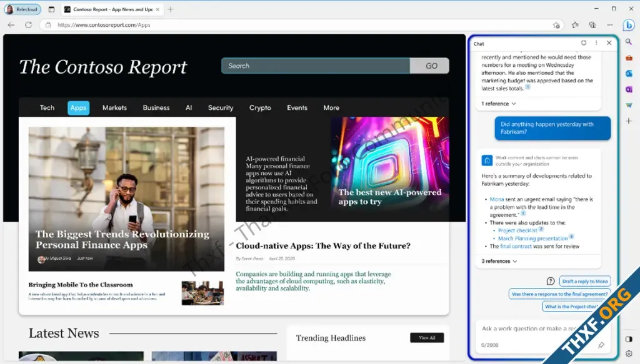Viewport: 640px width, 364px height.
Task: Toggle the Bing Copilot sidebar button
Action: click(629, 25)
